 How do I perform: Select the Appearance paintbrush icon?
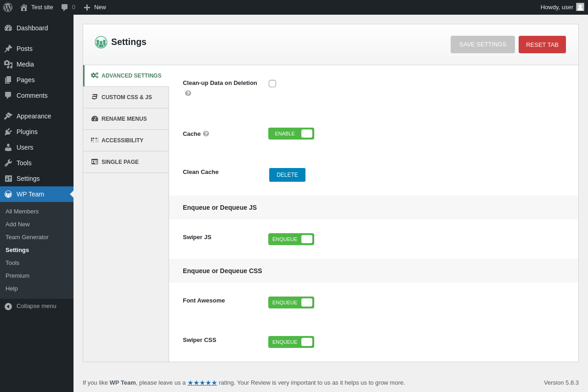8,116
